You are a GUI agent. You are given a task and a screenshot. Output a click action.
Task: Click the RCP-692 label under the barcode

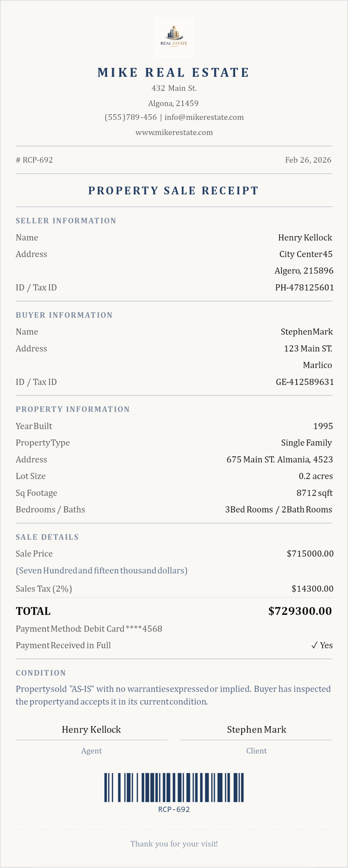coord(174,809)
